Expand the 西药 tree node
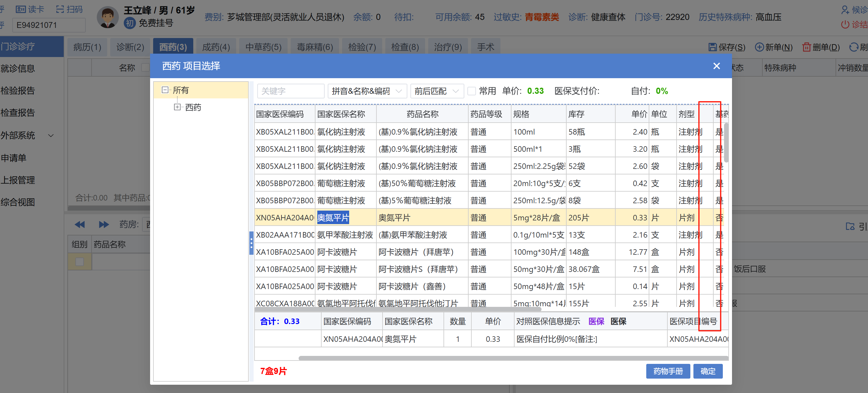 click(x=177, y=107)
